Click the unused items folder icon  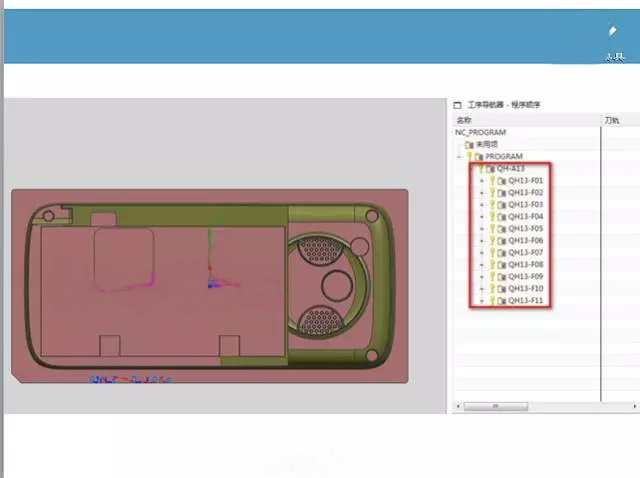tap(469, 145)
